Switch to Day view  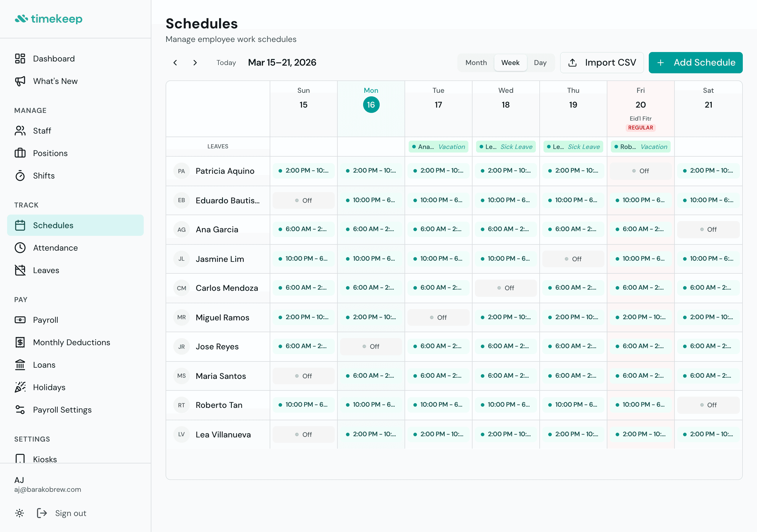540,62
